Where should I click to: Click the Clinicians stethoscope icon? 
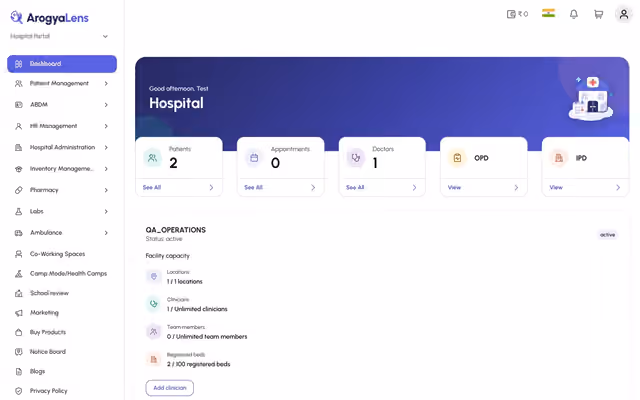click(153, 304)
